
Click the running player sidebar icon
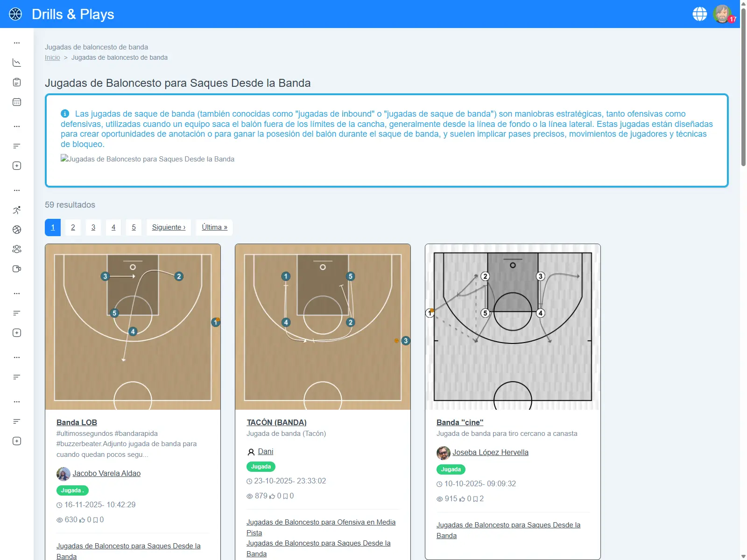click(x=17, y=210)
